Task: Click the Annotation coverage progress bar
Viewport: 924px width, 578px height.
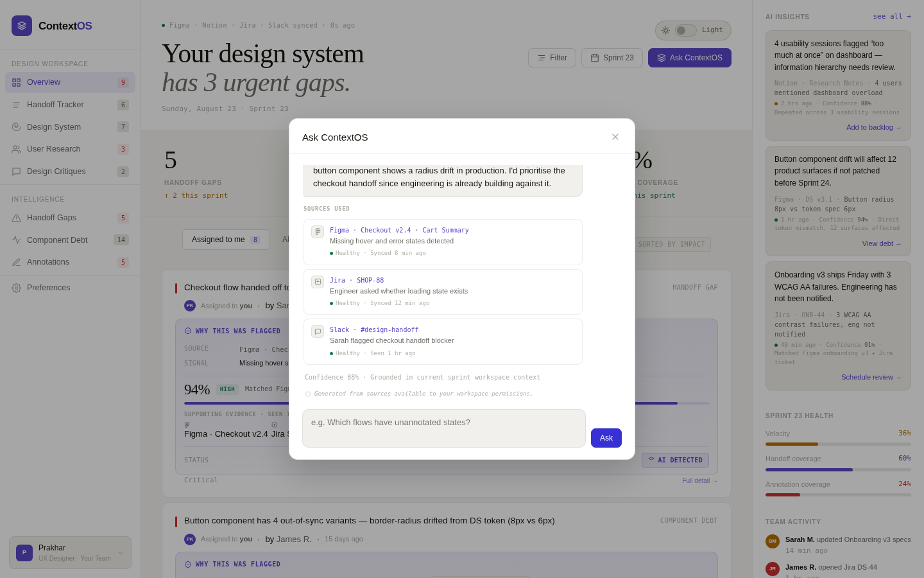Action: tap(838, 495)
